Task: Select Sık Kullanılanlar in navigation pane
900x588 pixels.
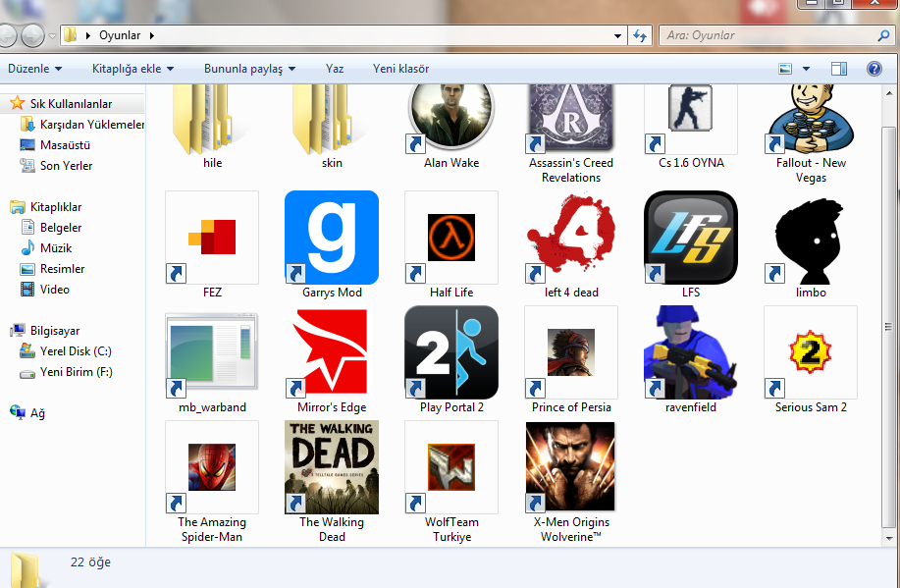Action: tap(72, 104)
